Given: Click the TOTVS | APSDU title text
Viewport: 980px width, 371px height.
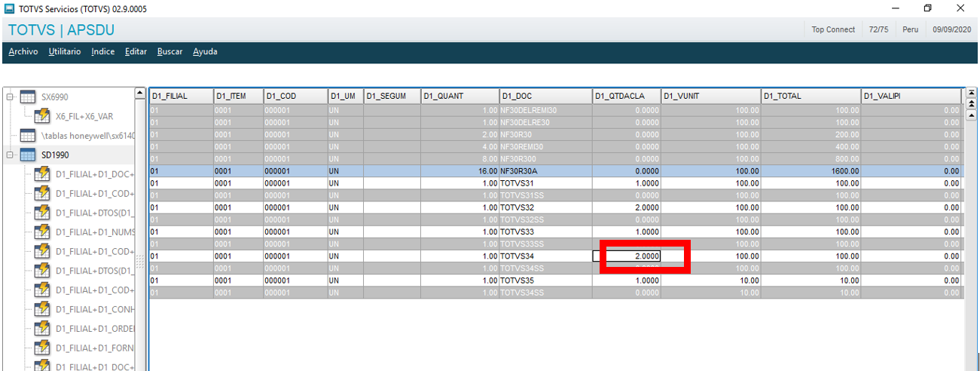Looking at the screenshot, I should tap(61, 30).
